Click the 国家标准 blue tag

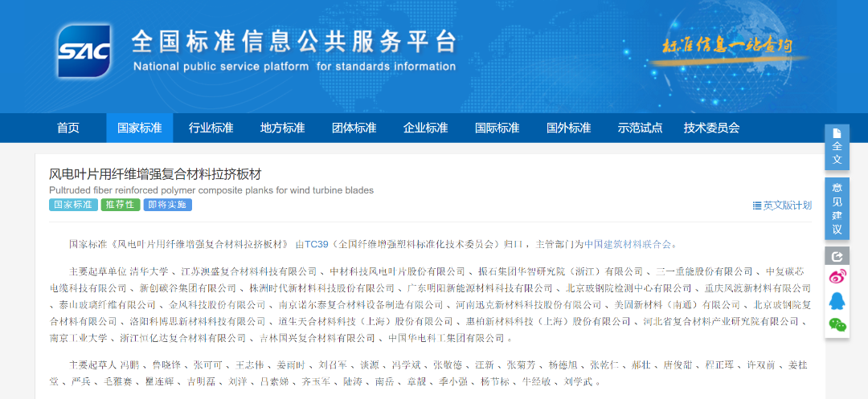[x=73, y=205]
